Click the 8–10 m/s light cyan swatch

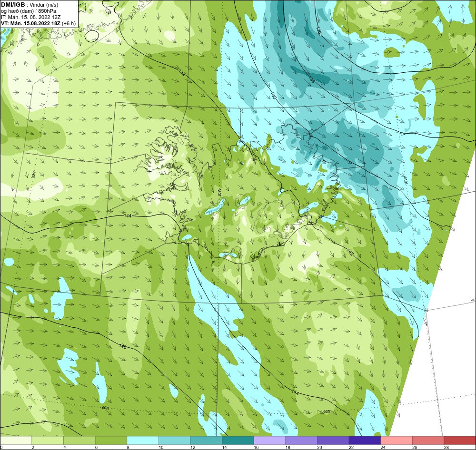tap(143, 440)
